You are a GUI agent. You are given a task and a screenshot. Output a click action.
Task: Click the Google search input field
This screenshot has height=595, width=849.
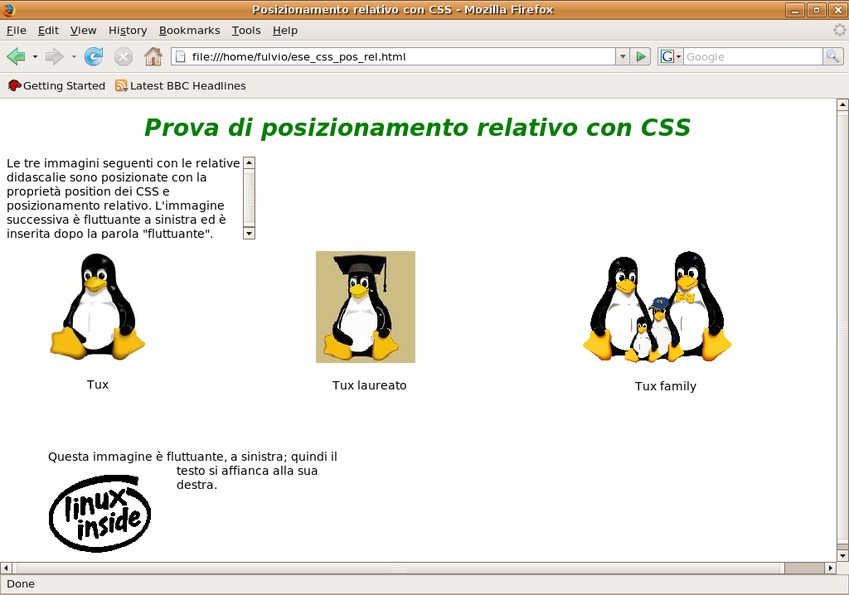click(x=753, y=57)
